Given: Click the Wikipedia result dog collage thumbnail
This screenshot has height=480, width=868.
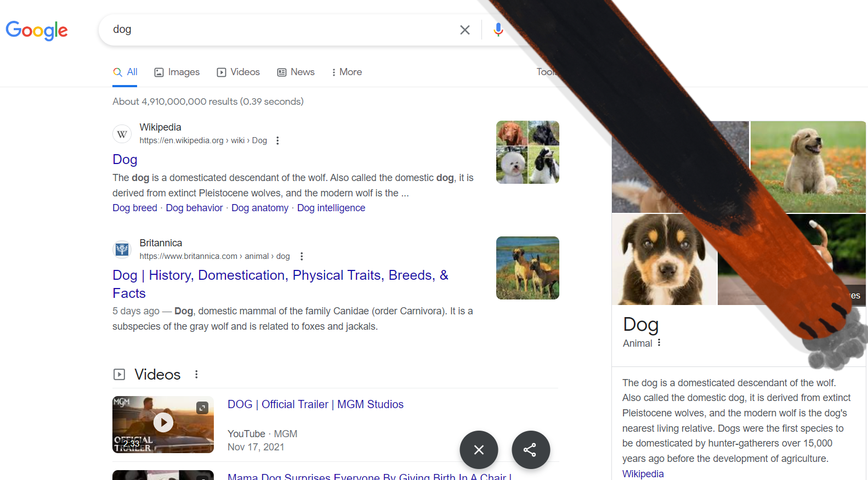Looking at the screenshot, I should point(527,153).
